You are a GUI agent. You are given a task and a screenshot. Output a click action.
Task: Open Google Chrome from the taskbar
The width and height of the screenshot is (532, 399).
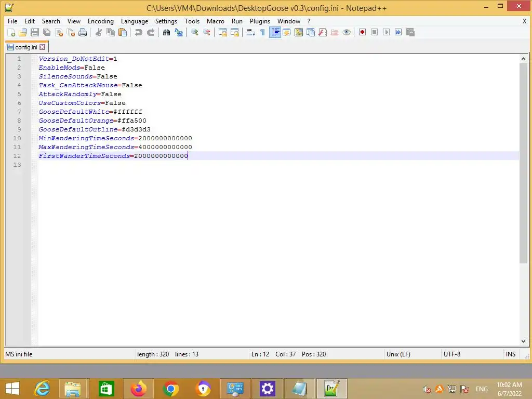170,389
